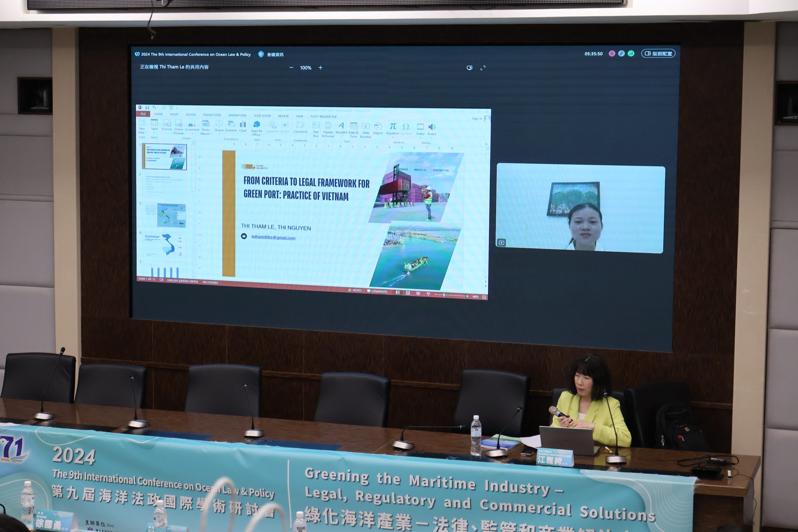798x532 pixels.
Task: Toggle the Comments pane
Action: 377,291
